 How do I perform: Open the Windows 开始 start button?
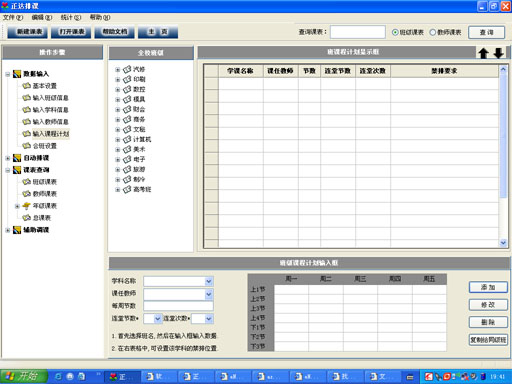[x=23, y=377]
